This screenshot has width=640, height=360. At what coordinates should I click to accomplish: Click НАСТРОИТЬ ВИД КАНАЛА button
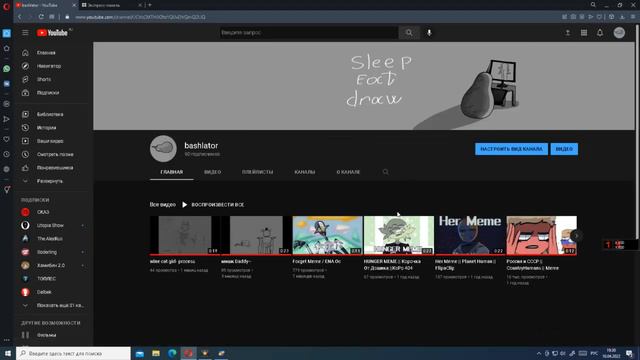pos(511,149)
